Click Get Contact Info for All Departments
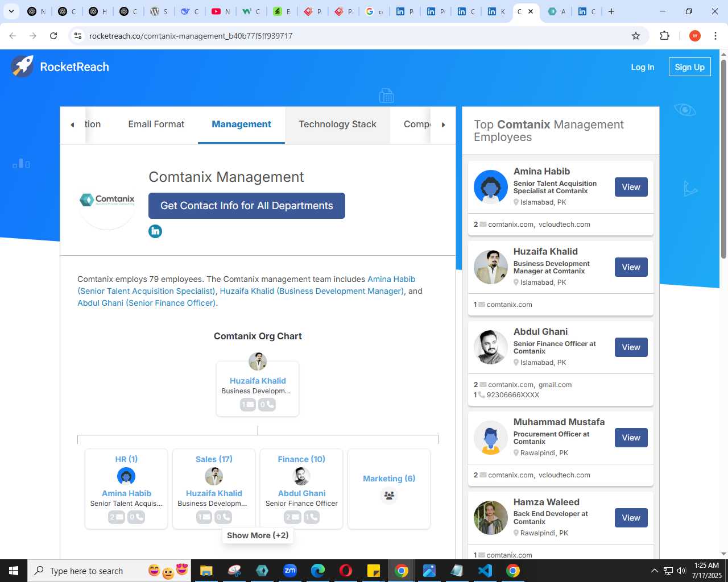The width and height of the screenshot is (728, 582). [x=247, y=206]
